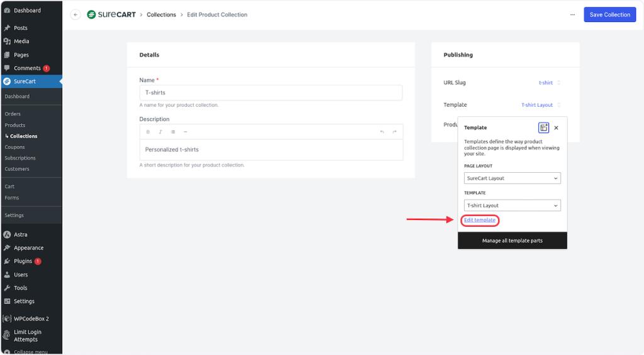The image size is (644, 355).
Task: Click the add new template icon
Action: pos(543,128)
